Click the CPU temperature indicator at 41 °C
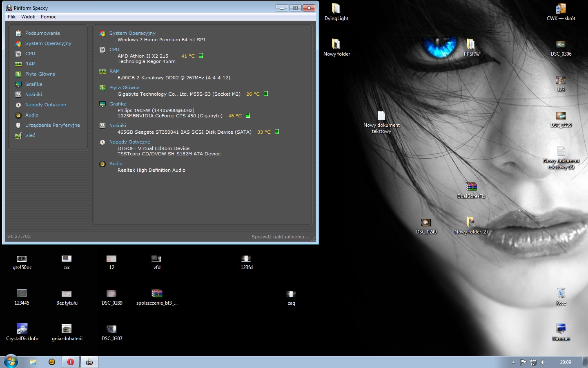The width and height of the screenshot is (588, 368). [201, 56]
